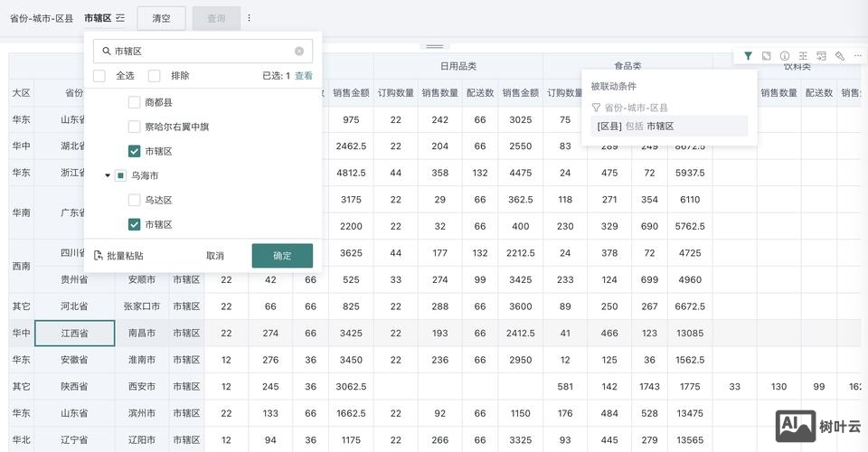Toggle the 乌海市 parent checkbox
The image size is (868, 452).
[120, 175]
